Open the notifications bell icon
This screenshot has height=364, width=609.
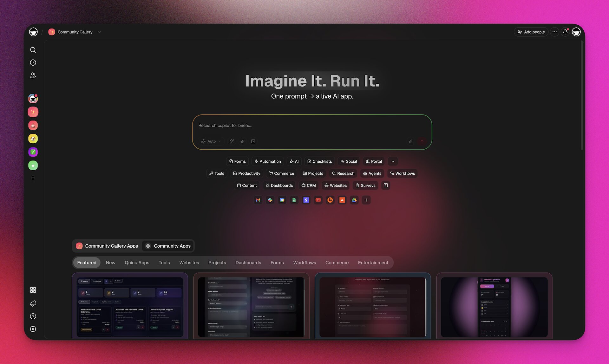565,32
